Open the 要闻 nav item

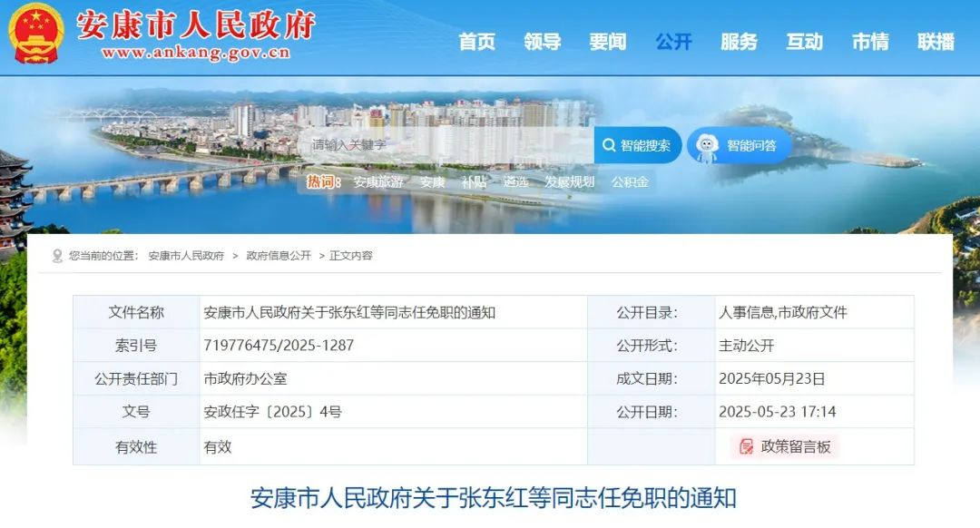click(607, 41)
